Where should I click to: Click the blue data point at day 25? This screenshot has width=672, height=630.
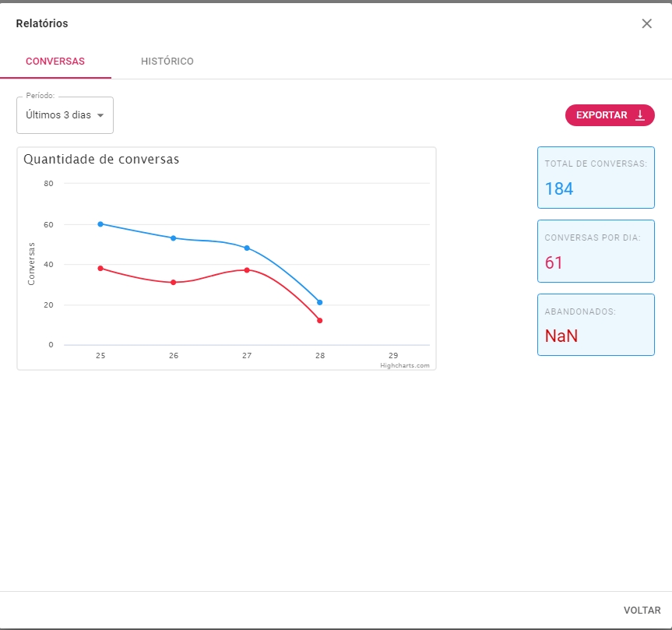(100, 223)
